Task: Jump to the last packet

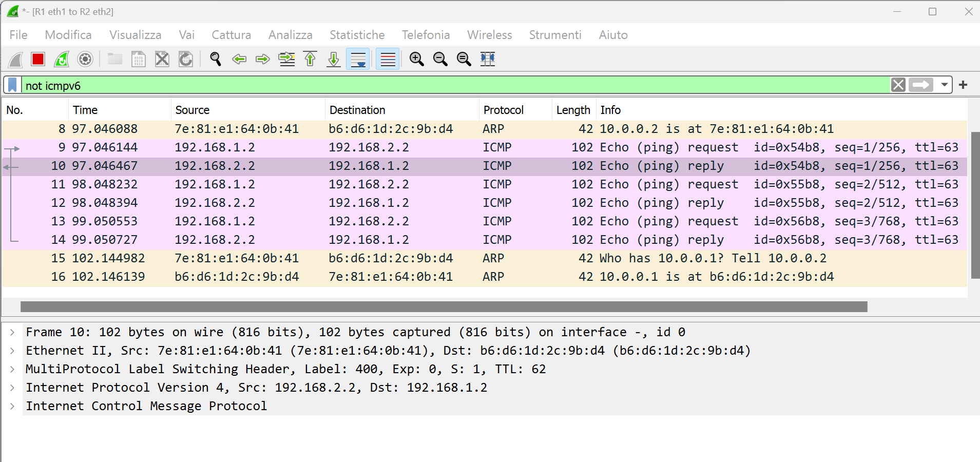Action: click(x=334, y=59)
